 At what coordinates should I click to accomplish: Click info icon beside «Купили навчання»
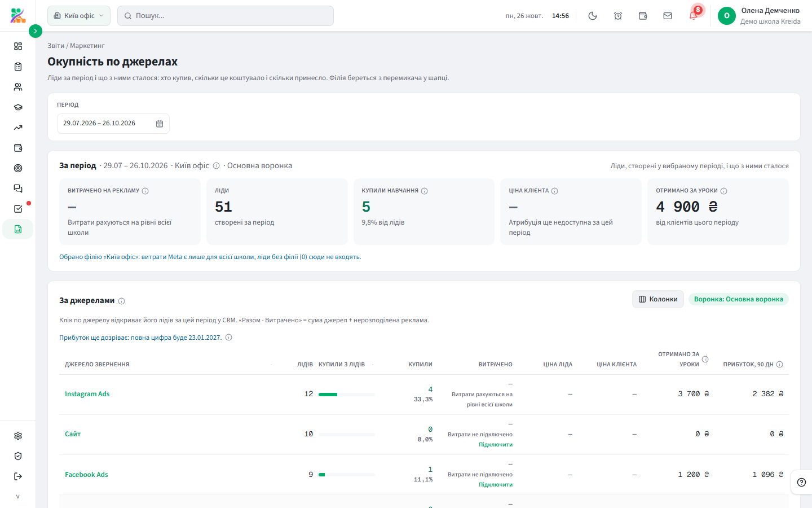click(x=425, y=191)
